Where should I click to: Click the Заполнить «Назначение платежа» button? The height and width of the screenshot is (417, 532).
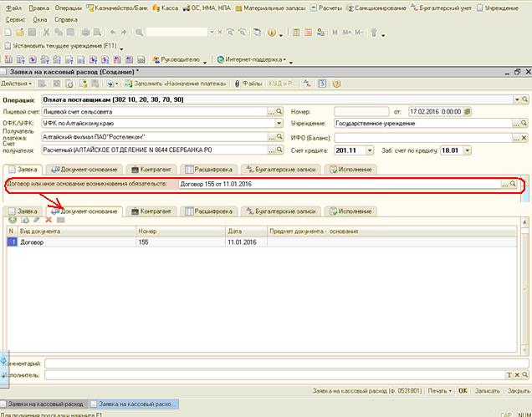(176, 84)
